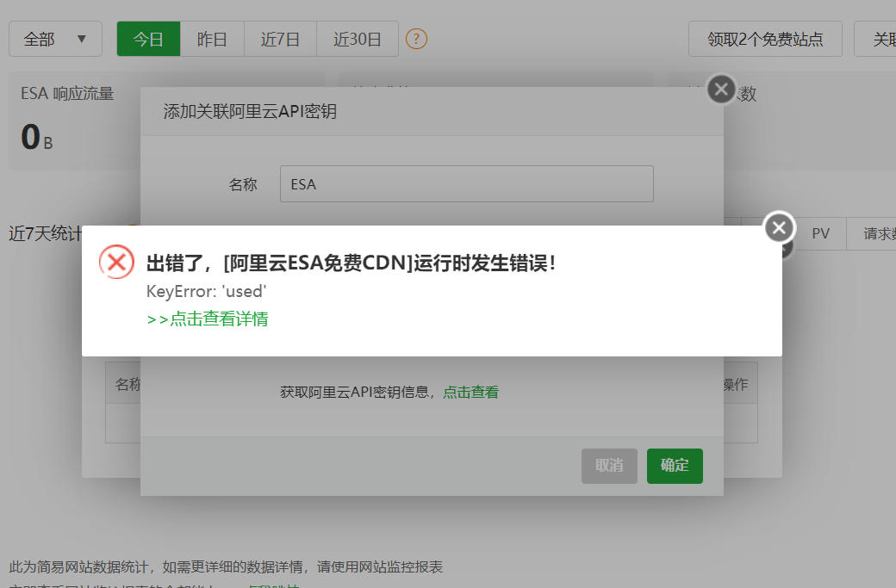Image resolution: width=896 pixels, height=588 pixels.
Task: Click the 近7天统计 section heading
Action: point(45,233)
